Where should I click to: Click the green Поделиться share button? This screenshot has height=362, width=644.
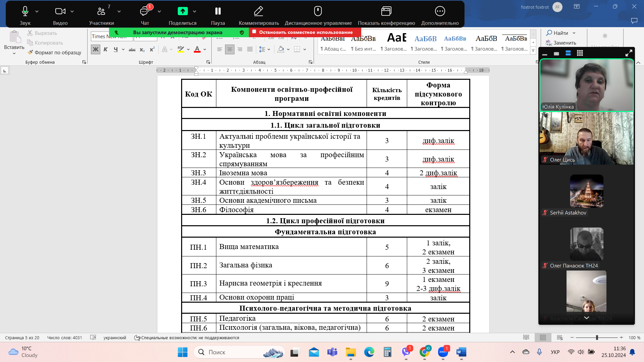(x=182, y=15)
